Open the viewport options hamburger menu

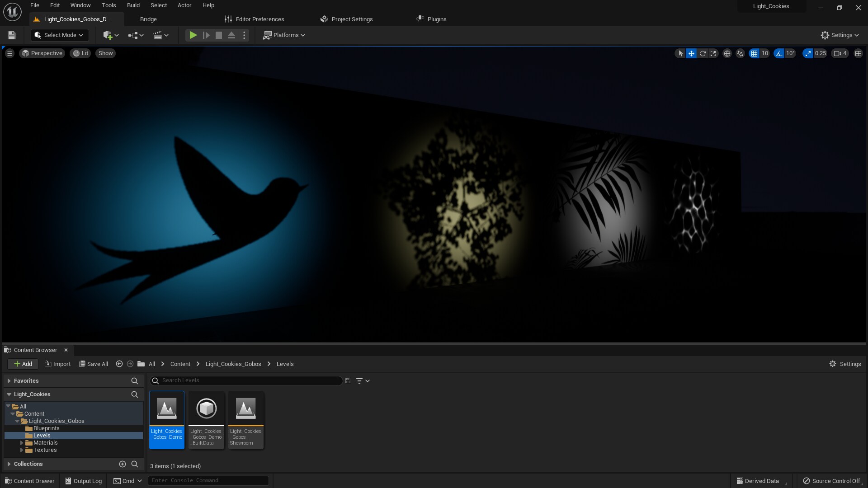9,53
